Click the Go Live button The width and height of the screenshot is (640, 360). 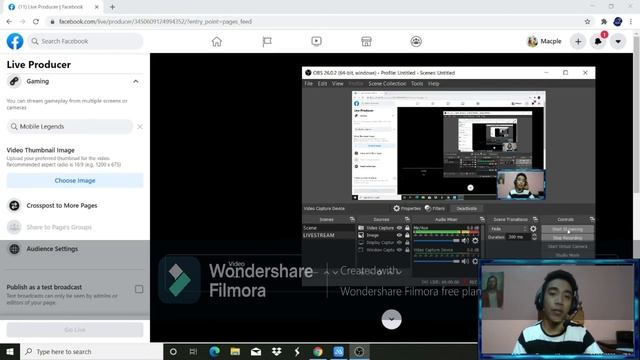point(75,330)
